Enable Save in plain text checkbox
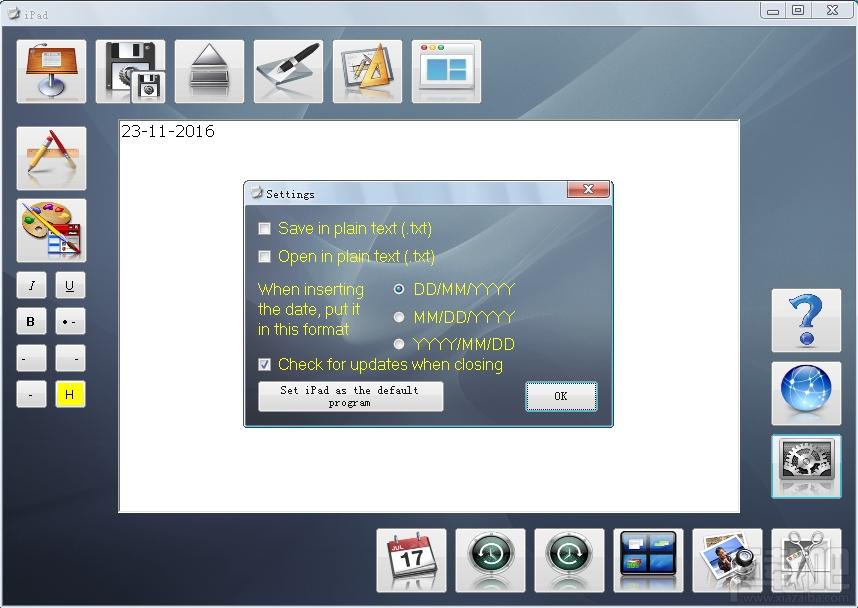This screenshot has height=608, width=858. [264, 228]
